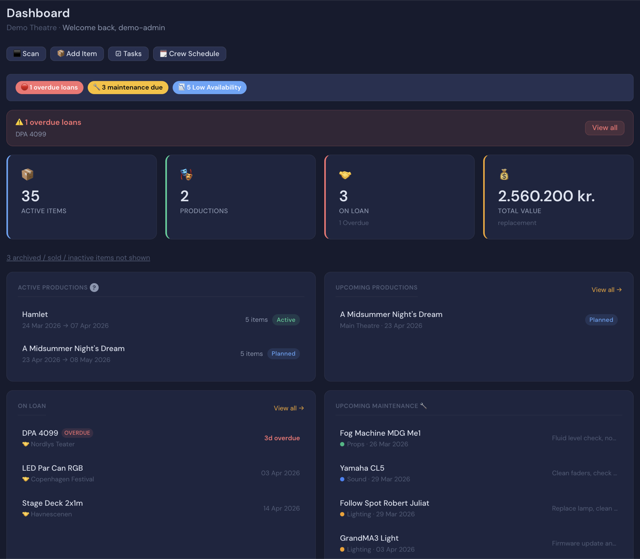Select the 3 maintenance due pill
The width and height of the screenshot is (640, 559).
[x=128, y=87]
